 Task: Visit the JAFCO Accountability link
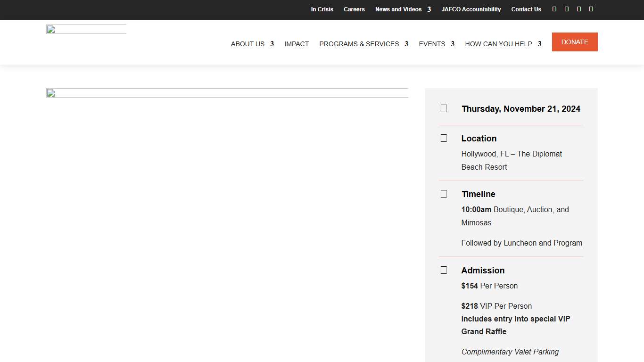[x=471, y=9]
